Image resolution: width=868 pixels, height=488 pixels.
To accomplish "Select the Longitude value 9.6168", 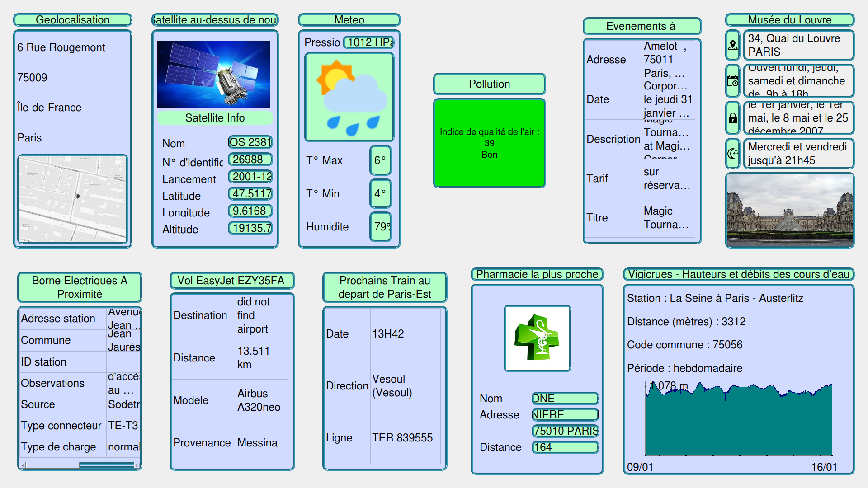I will pos(250,211).
